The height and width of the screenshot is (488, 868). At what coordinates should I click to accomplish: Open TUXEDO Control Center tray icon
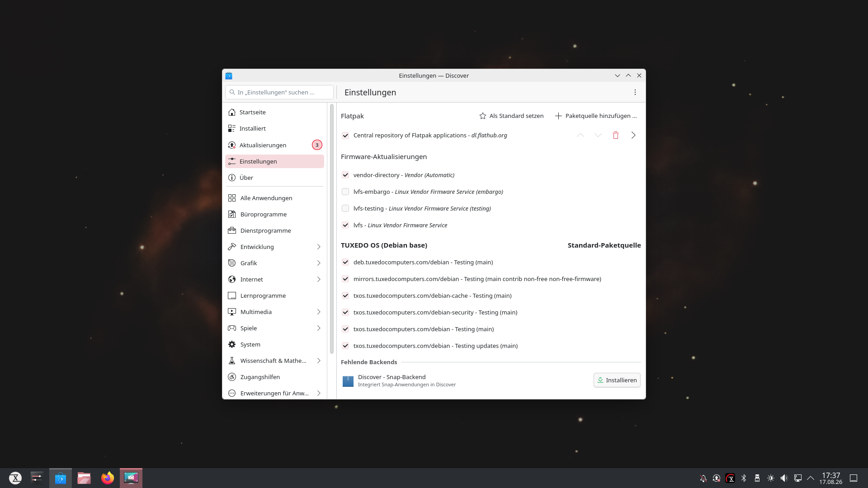(x=730, y=478)
